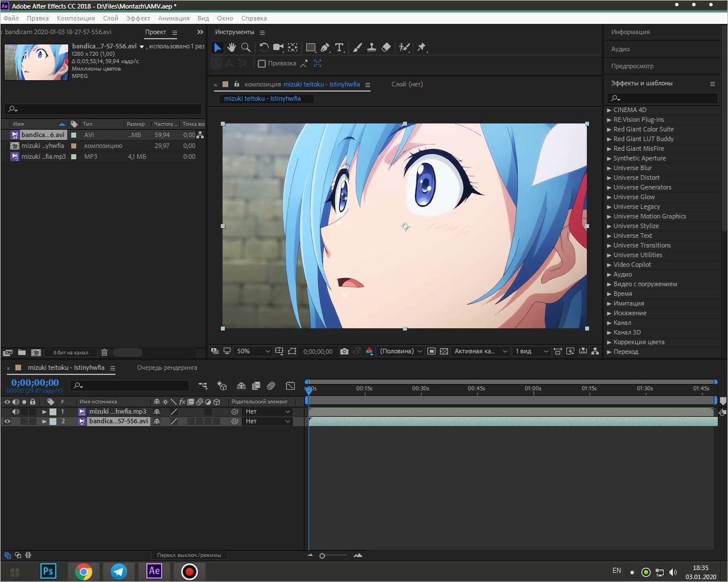Take a snapshot with camera icon
The width and height of the screenshot is (728, 582).
[x=344, y=352]
